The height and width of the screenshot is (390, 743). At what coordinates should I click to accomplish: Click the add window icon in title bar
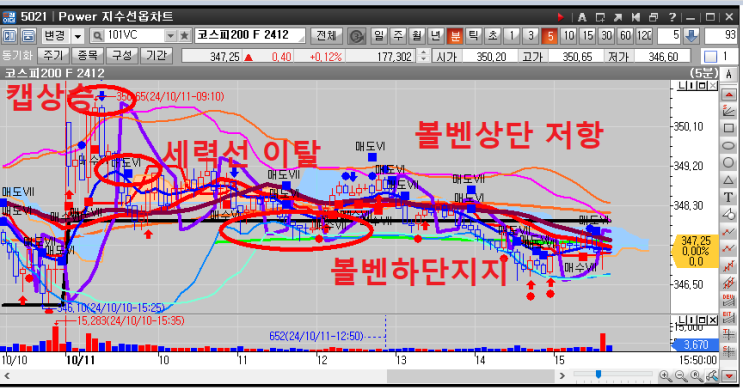tap(600, 17)
